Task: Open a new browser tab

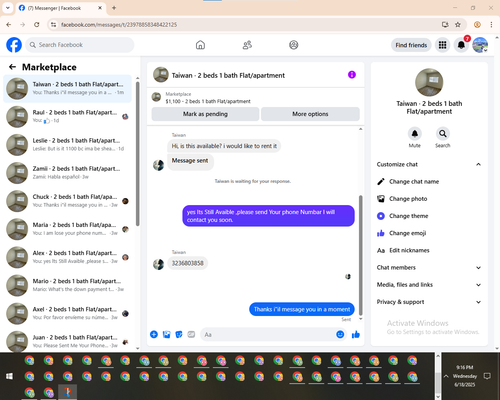Action: (x=114, y=8)
